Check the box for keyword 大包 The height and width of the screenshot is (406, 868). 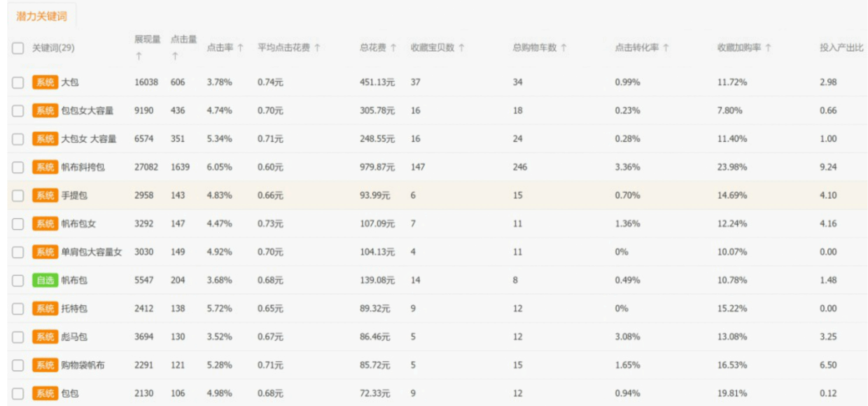18,82
